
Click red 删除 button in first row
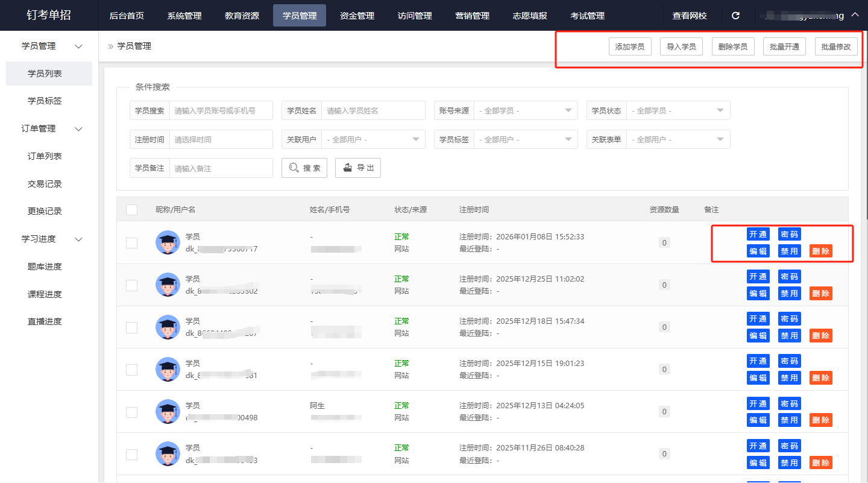coord(820,251)
